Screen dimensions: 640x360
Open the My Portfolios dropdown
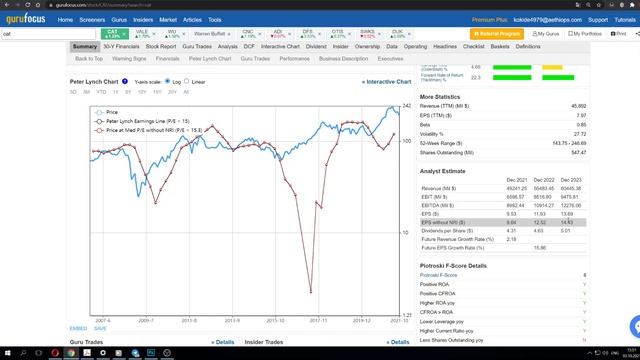click(585, 34)
